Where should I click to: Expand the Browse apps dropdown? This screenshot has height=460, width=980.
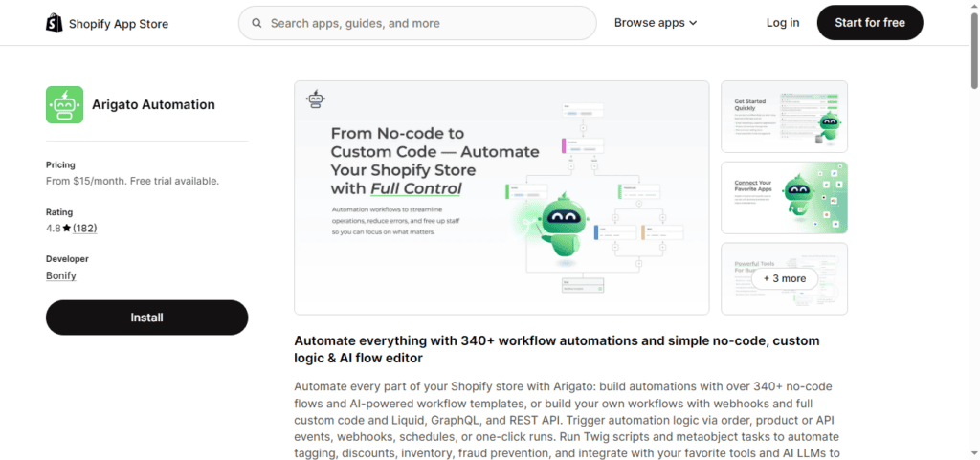pos(655,23)
